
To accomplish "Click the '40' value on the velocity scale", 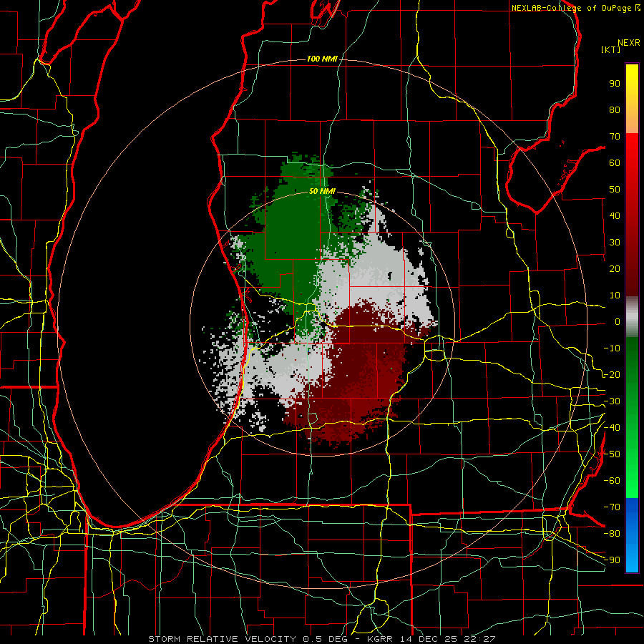I will pos(615,215).
